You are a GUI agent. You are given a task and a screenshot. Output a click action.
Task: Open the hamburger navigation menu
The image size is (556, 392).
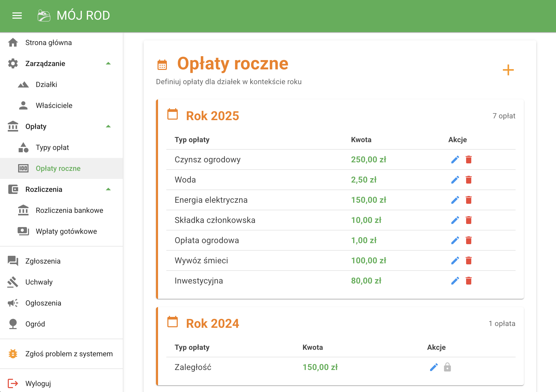click(17, 16)
